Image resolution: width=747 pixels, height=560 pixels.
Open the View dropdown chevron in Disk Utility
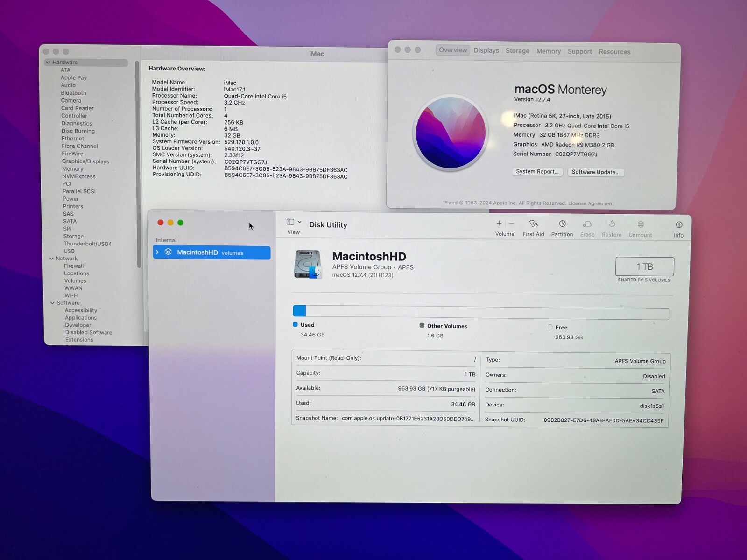point(300,222)
